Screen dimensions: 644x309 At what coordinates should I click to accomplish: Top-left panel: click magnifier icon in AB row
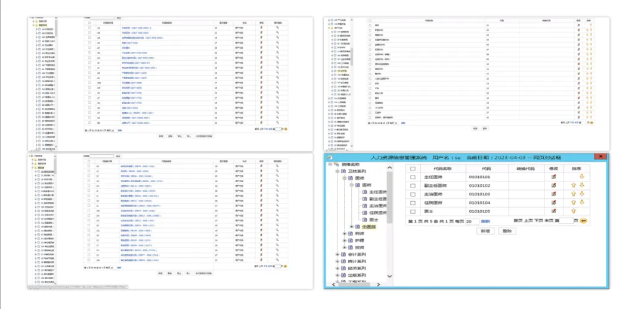pyautogui.click(x=278, y=32)
